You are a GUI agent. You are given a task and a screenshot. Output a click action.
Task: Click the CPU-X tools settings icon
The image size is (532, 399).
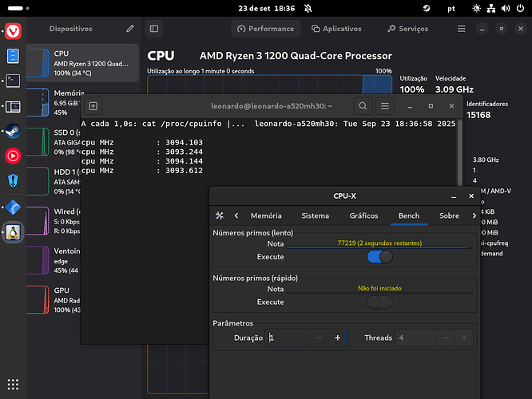pos(220,215)
